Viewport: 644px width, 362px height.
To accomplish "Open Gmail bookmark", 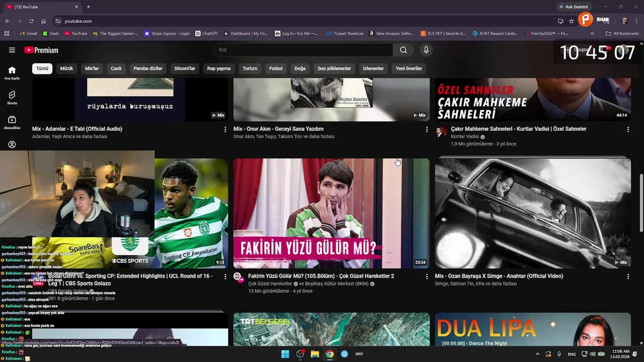I will pos(28,34).
